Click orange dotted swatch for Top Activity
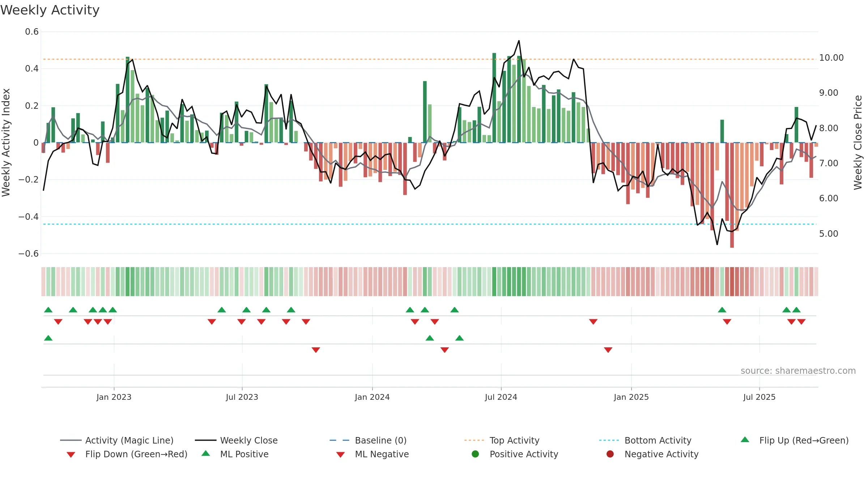Image resolution: width=868 pixels, height=488 pixels. coord(474,440)
